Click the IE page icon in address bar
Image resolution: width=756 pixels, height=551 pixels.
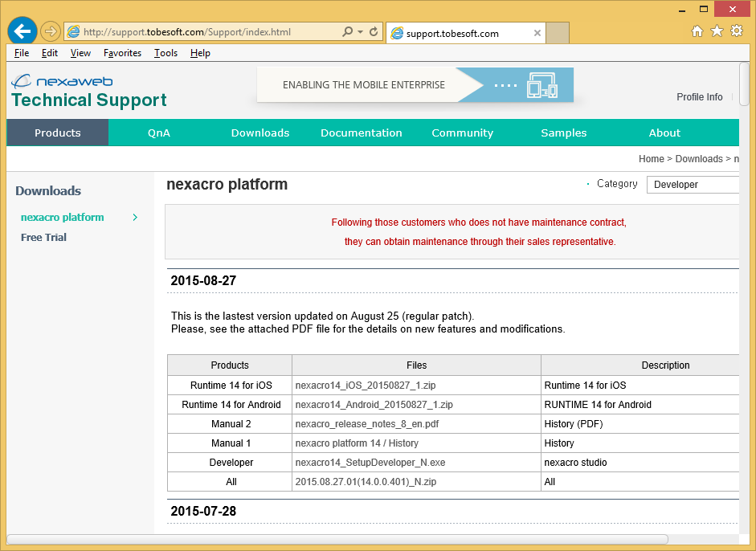pyautogui.click(x=73, y=32)
